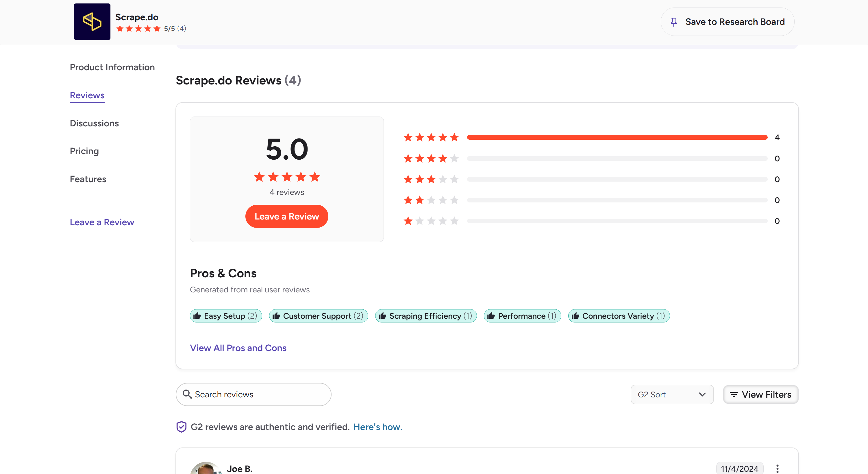Click the verified shield icon
Image resolution: width=868 pixels, height=474 pixels.
pyautogui.click(x=181, y=427)
